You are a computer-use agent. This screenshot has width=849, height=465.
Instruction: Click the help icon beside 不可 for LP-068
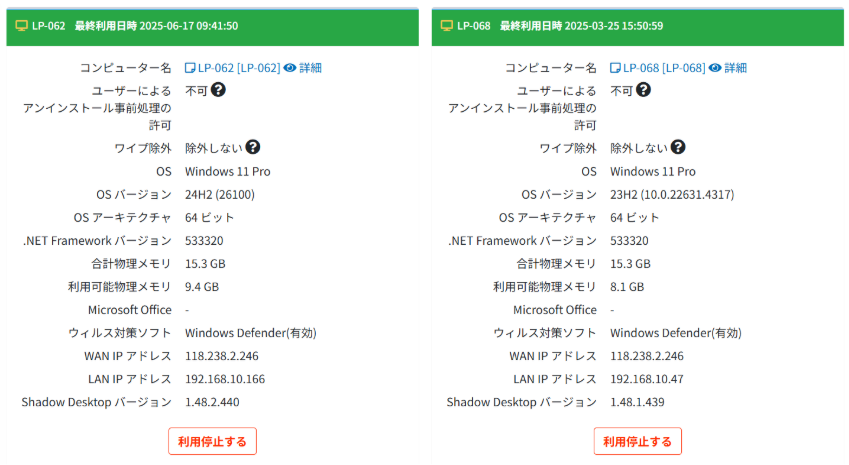click(643, 90)
